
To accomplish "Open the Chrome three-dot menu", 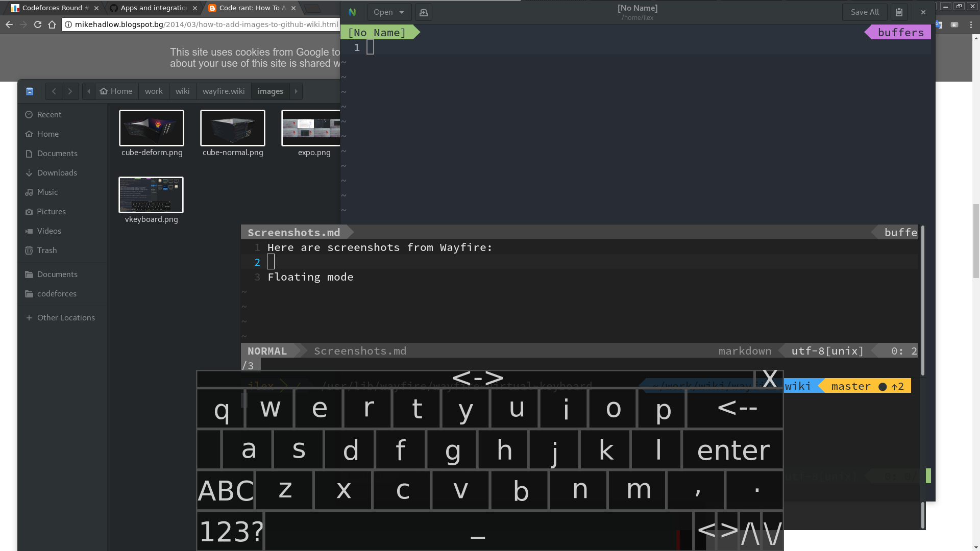I will (x=971, y=24).
